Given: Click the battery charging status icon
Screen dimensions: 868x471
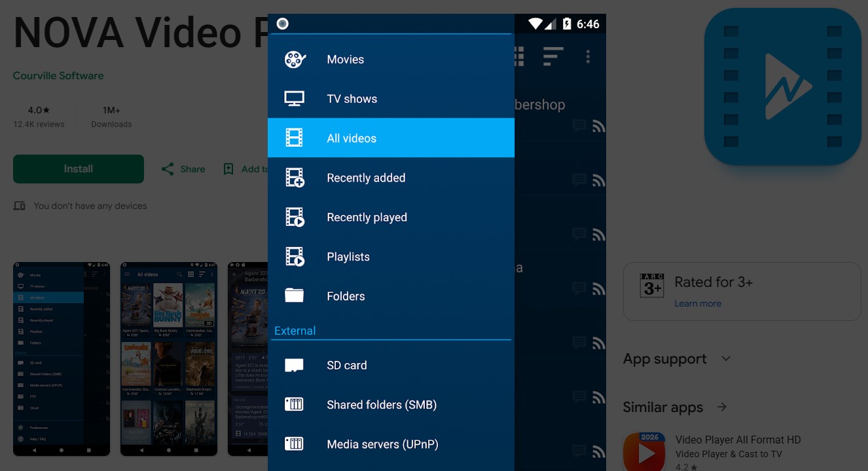Looking at the screenshot, I should click(567, 24).
